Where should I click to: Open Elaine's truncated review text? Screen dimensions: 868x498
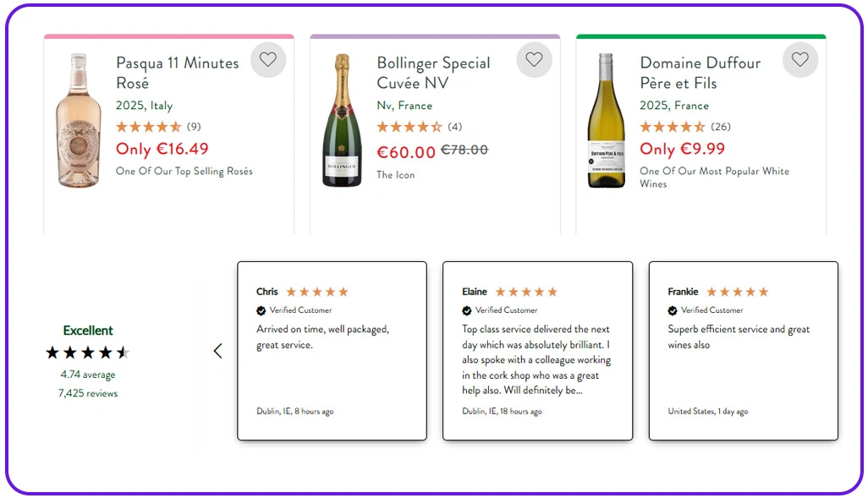pos(538,359)
